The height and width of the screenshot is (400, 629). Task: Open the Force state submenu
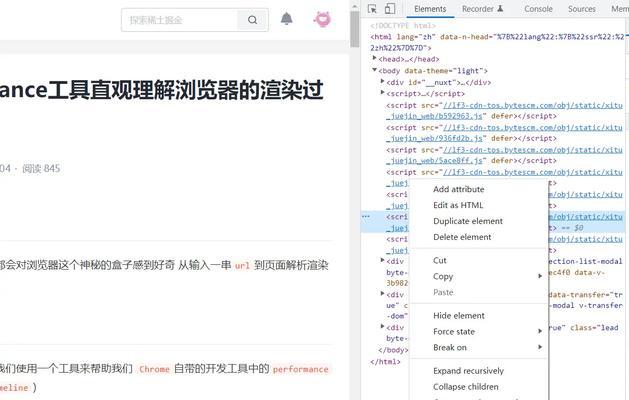point(479,332)
